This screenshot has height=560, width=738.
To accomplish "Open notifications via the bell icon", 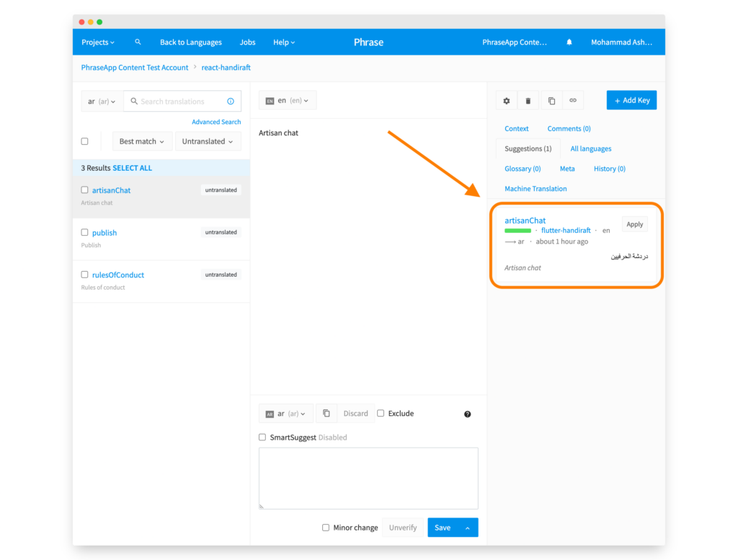I will tap(569, 43).
